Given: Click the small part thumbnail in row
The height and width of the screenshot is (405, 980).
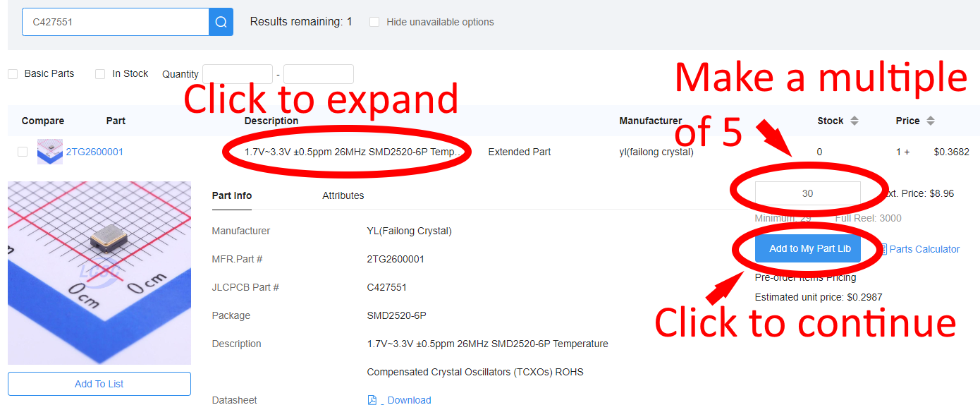Looking at the screenshot, I should (x=50, y=152).
